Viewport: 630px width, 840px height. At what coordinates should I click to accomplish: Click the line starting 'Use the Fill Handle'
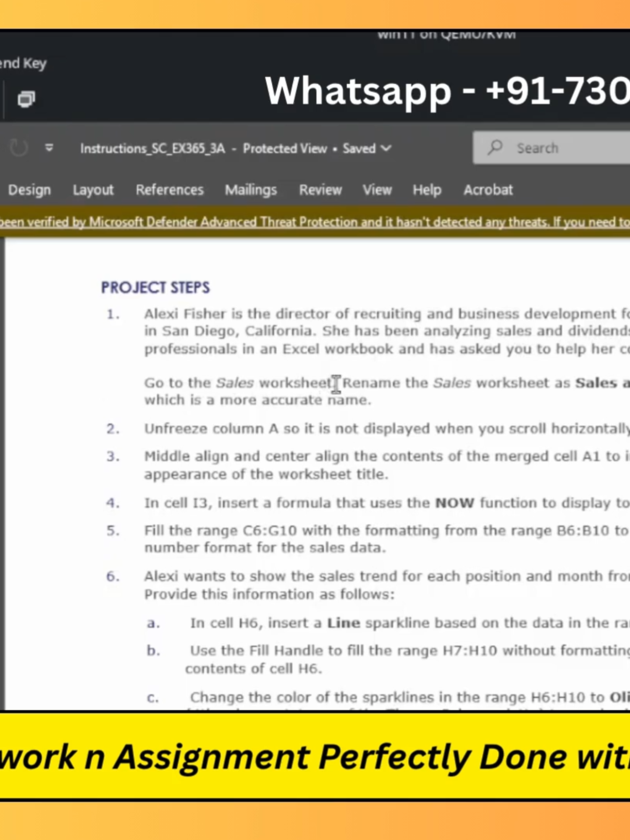click(x=410, y=651)
